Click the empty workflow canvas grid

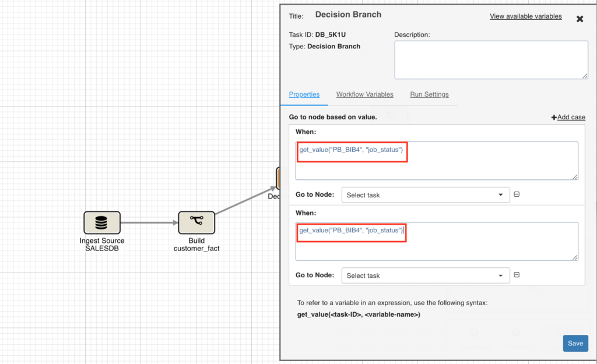(x=117, y=87)
